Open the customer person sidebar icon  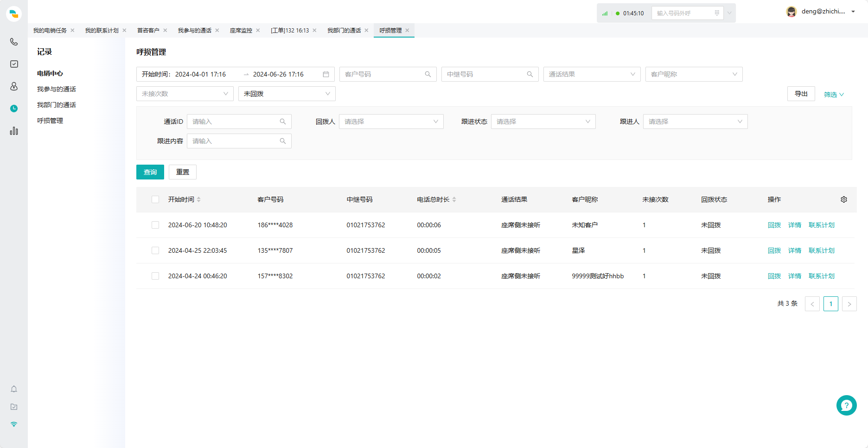14,86
